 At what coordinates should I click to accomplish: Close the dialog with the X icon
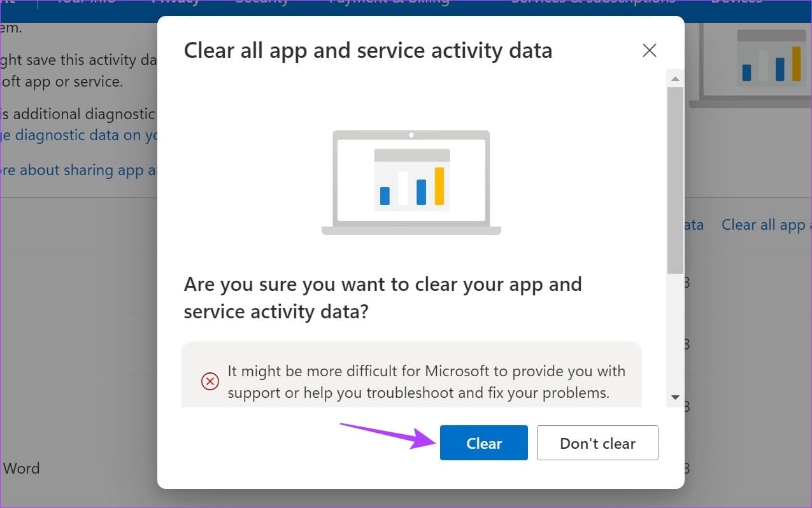649,51
